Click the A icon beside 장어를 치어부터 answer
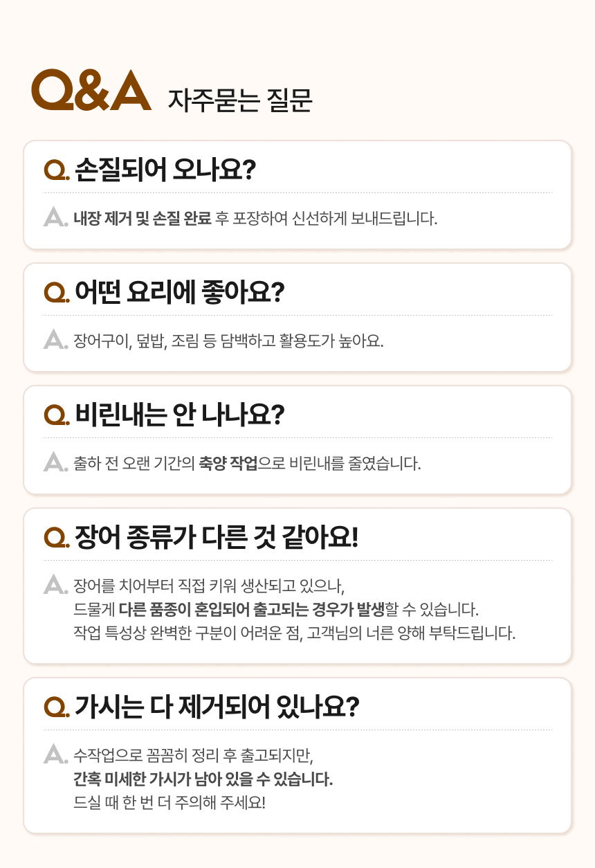The width and height of the screenshot is (595, 868). 53,585
